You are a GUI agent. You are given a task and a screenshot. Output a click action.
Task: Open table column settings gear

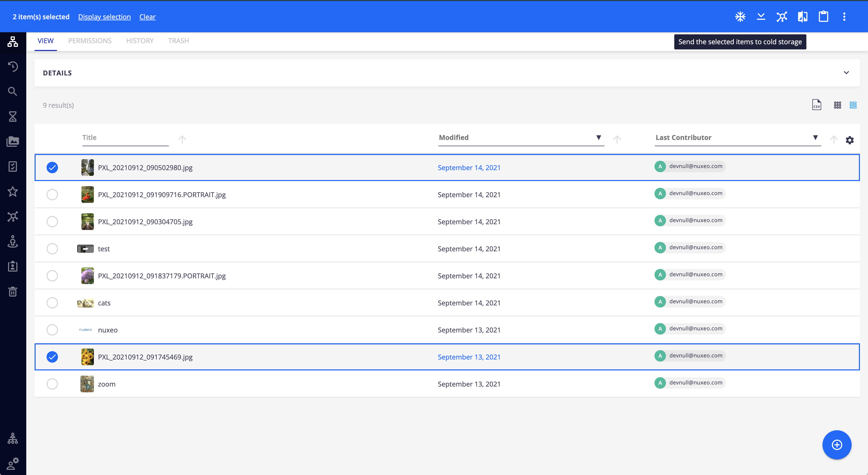850,140
